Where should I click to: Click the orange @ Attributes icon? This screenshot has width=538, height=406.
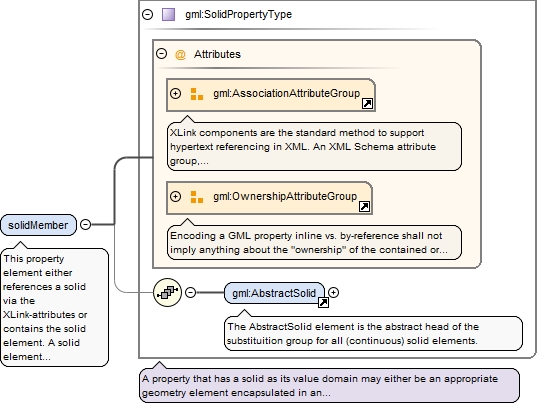pyautogui.click(x=180, y=55)
